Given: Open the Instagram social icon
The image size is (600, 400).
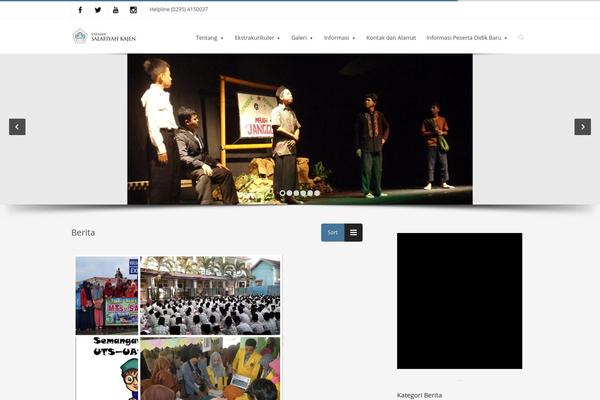Looking at the screenshot, I should tap(133, 10).
